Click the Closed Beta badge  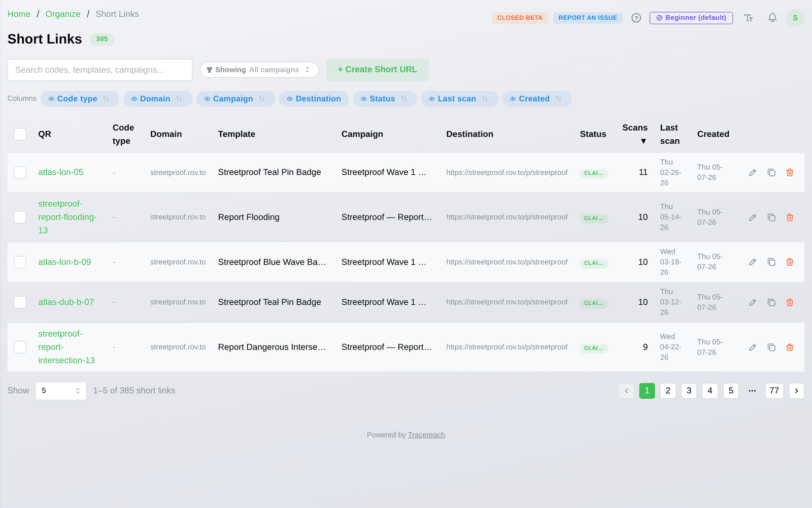520,18
